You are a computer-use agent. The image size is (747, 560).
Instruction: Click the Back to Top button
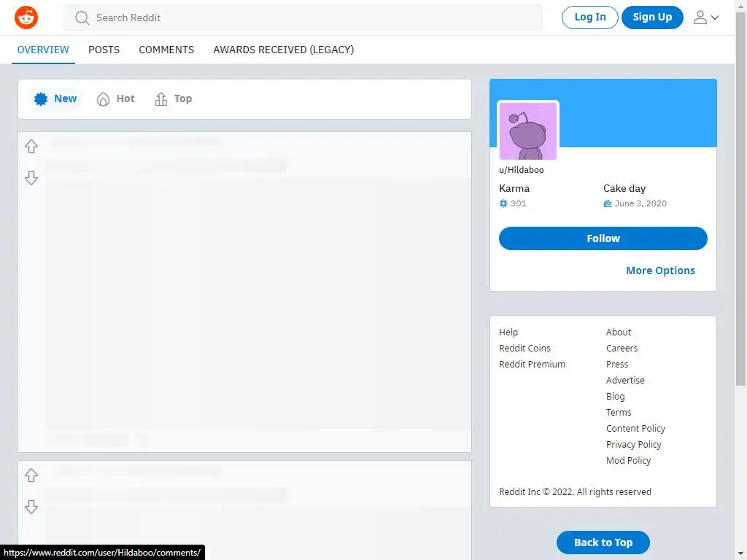[603, 542]
